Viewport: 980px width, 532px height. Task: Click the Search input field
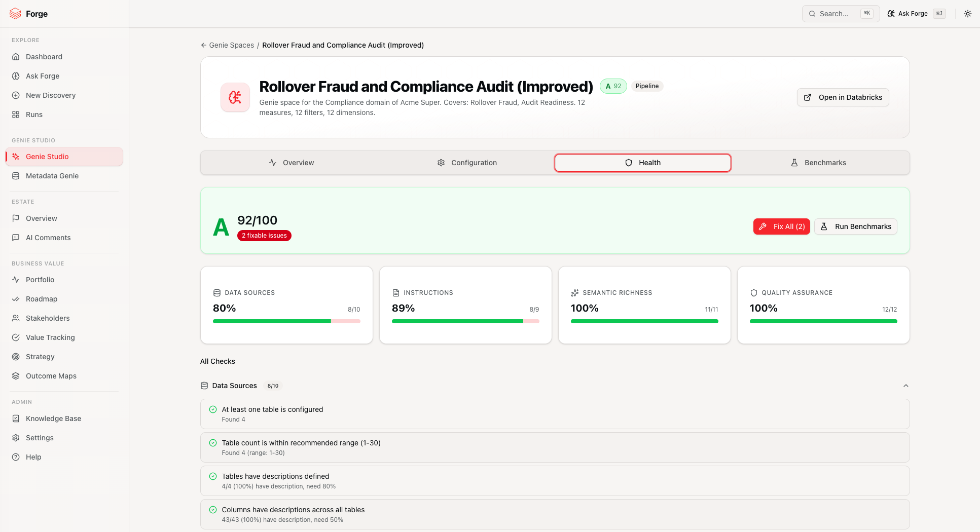pyautogui.click(x=841, y=14)
